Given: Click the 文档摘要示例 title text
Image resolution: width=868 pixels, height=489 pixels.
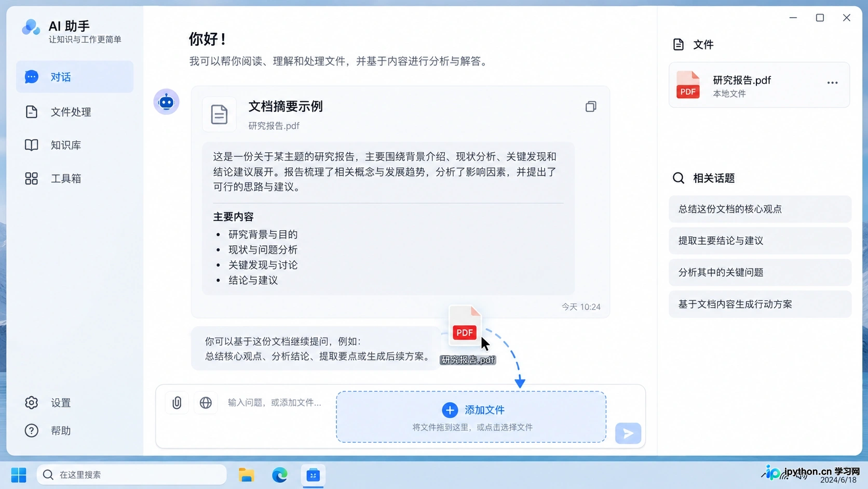Looking at the screenshot, I should tap(286, 107).
